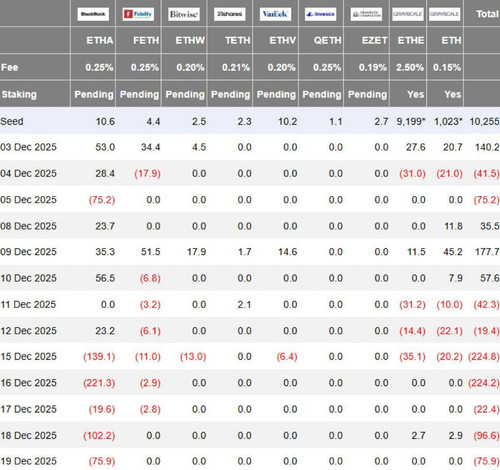Click the 19 Dec 2025 date label
This screenshot has height=470, width=500.
pos(28,461)
